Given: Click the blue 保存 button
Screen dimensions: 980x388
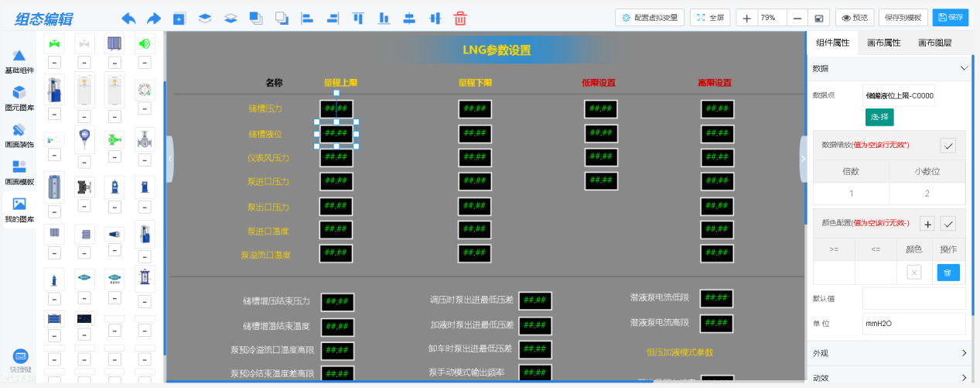Looking at the screenshot, I should click(x=950, y=18).
